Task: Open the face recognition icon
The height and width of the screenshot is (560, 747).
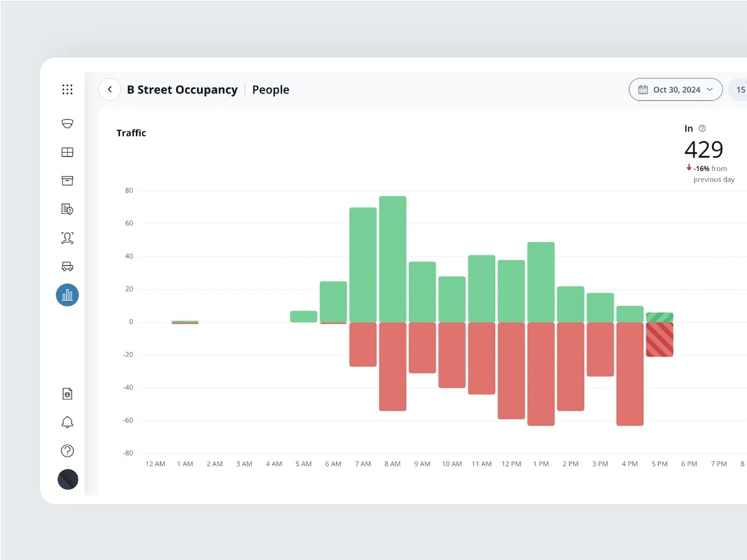Action: click(67, 237)
